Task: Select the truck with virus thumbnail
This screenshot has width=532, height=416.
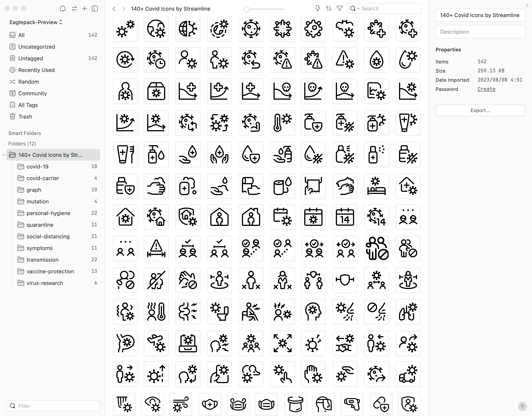Action: (x=408, y=374)
